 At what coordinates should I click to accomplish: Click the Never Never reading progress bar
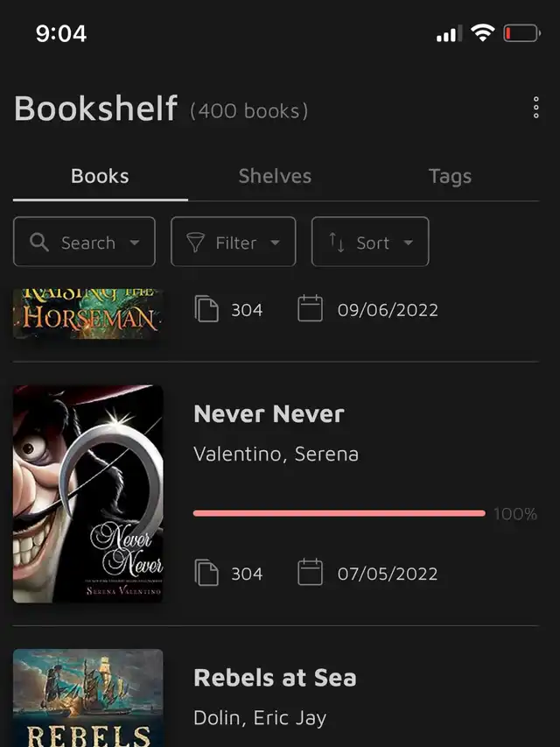click(x=339, y=513)
